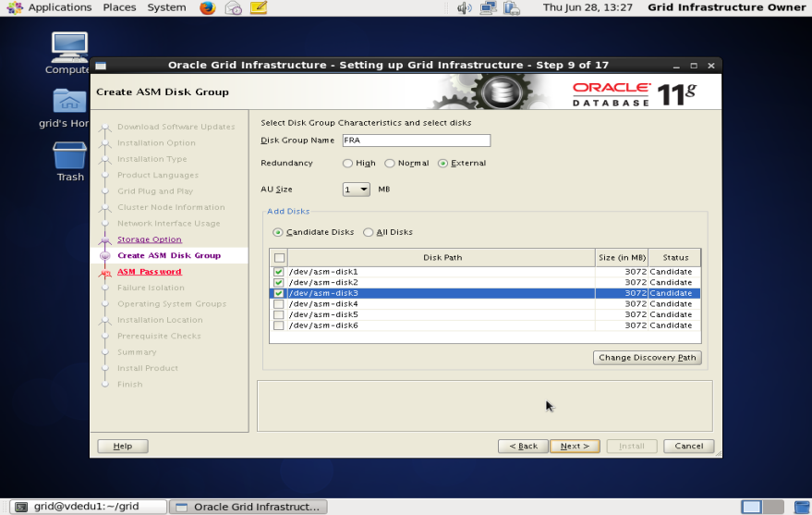Switch to first workspace in pager
812x515 pixels.
(x=751, y=507)
